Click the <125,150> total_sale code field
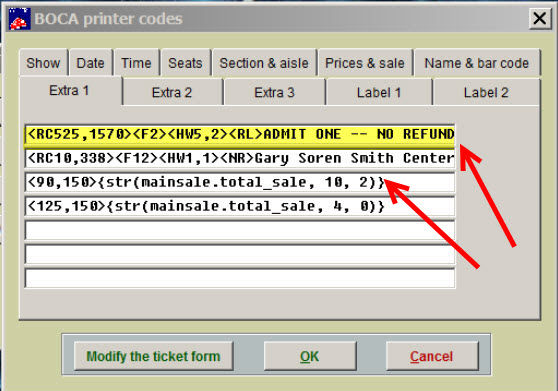The height and width of the screenshot is (391, 558). pos(239,206)
